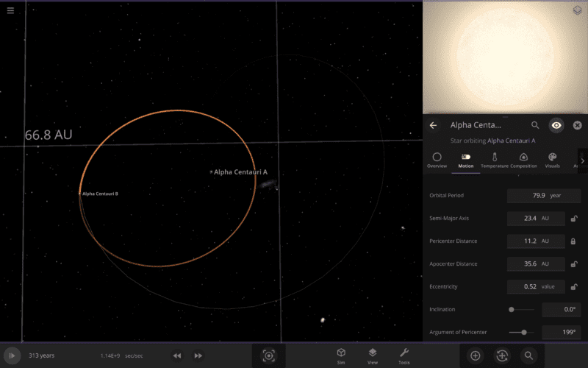
Task: Click the back arrow in properties panel
Action: click(x=434, y=126)
